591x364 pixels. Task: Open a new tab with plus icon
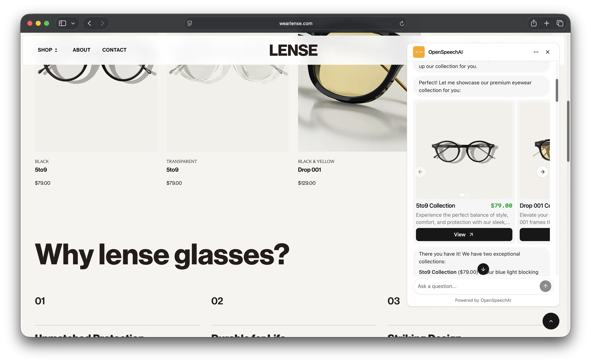(547, 23)
